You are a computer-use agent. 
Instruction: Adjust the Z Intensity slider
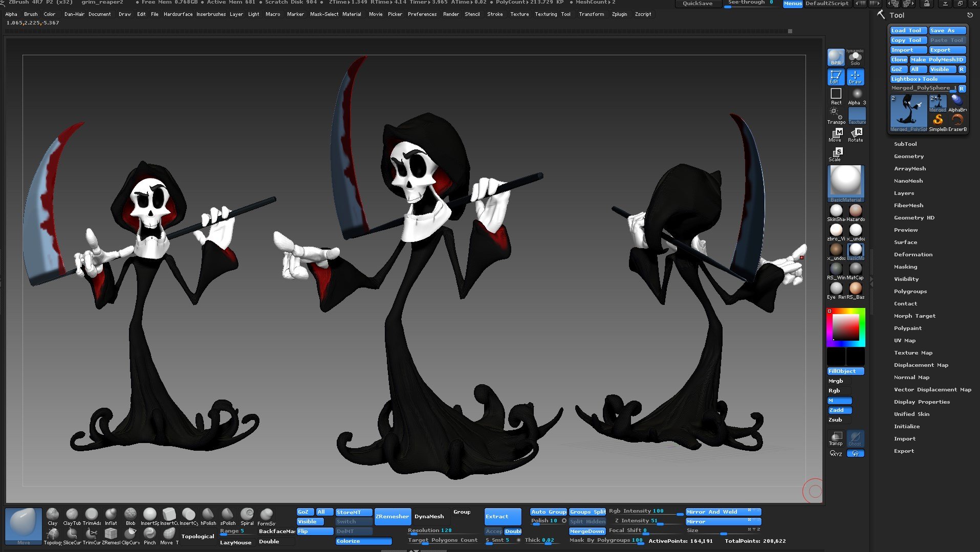pos(645,521)
